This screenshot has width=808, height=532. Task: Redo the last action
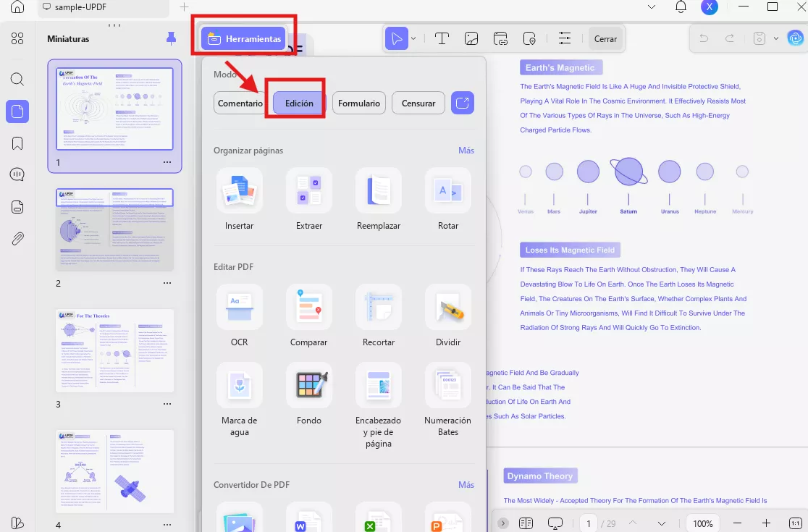click(730, 38)
